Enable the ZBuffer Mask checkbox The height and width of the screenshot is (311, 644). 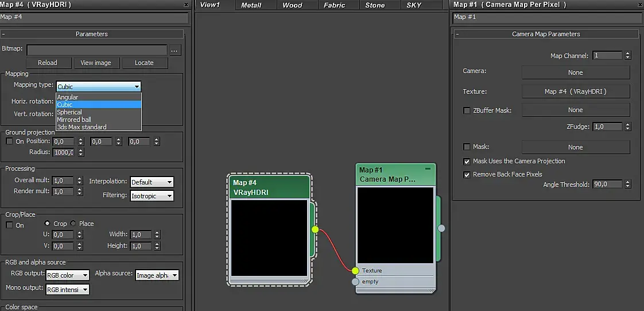pyautogui.click(x=467, y=110)
